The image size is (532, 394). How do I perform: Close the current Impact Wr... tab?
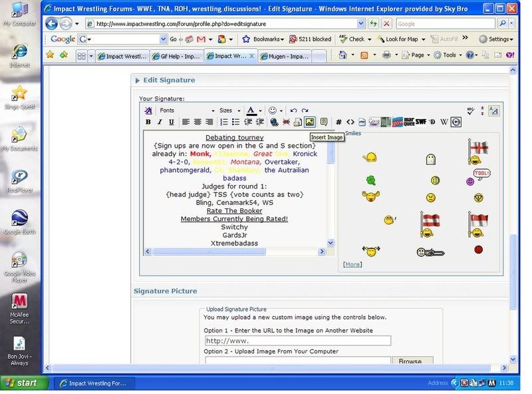252,56
